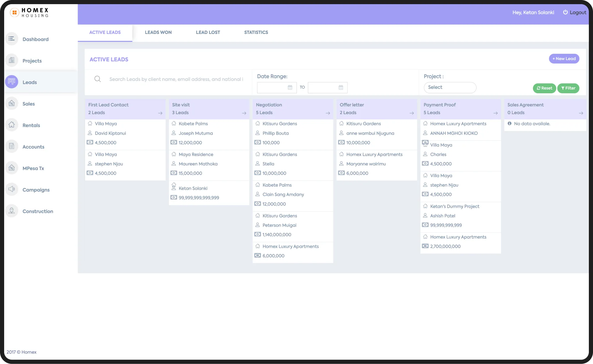
Task: Open start date calendar icon
Action: coord(290,87)
